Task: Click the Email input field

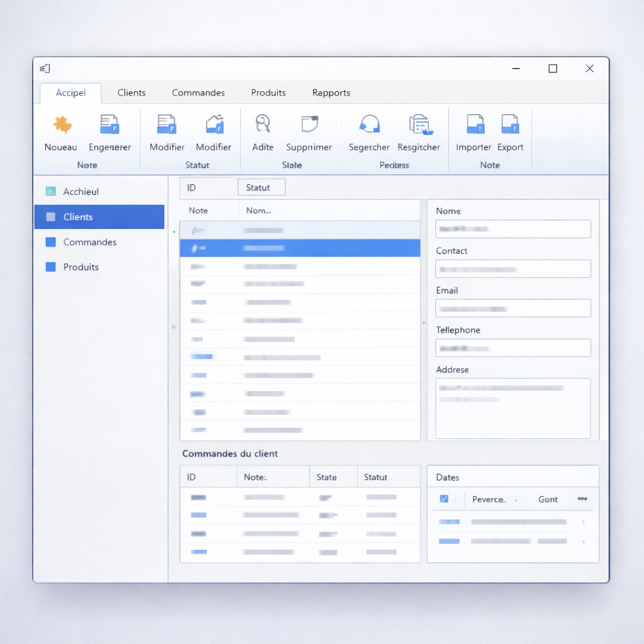Action: click(513, 308)
